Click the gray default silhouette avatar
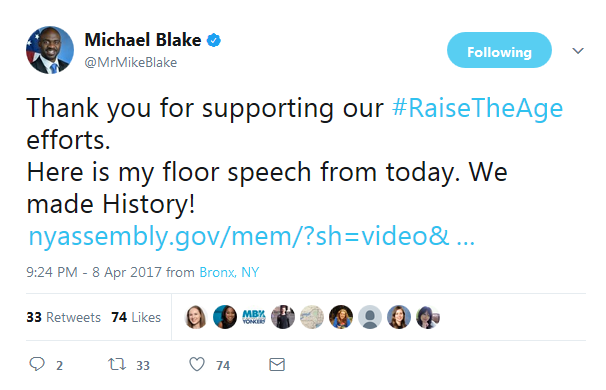The image size is (606, 390). point(370,317)
